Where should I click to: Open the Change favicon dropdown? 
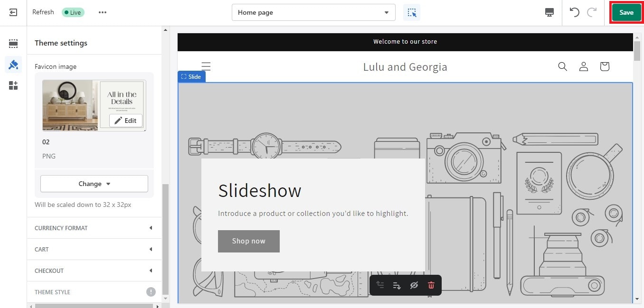[x=94, y=184]
